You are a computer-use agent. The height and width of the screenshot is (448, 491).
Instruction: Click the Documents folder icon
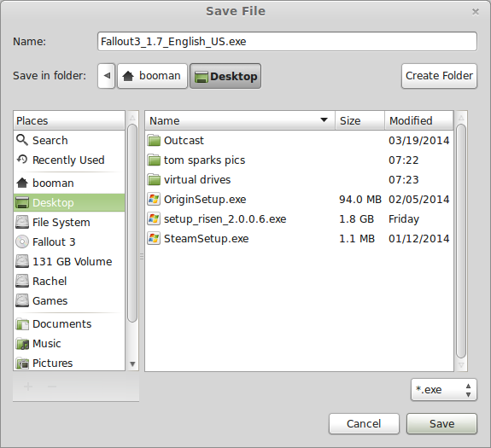(x=22, y=323)
